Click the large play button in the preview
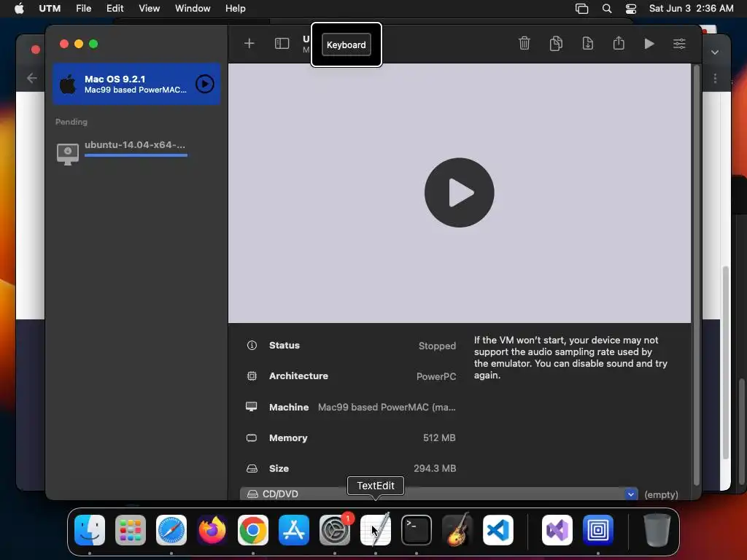747x560 pixels. (460, 192)
